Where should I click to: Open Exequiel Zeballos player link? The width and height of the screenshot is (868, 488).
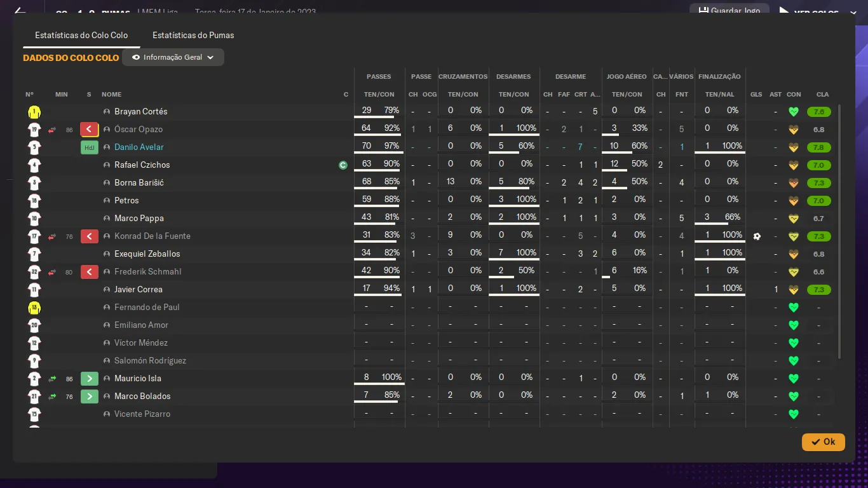coord(147,254)
